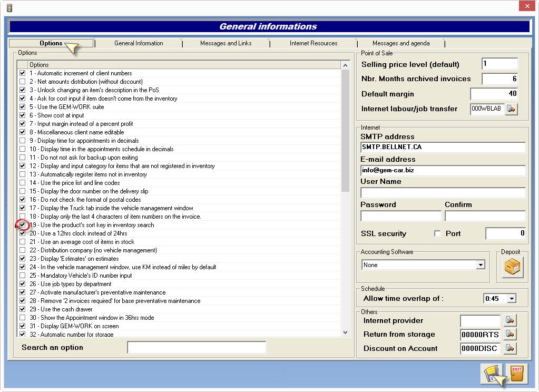
Task: Click the Internet labour/job transfer field
Action: click(487, 109)
